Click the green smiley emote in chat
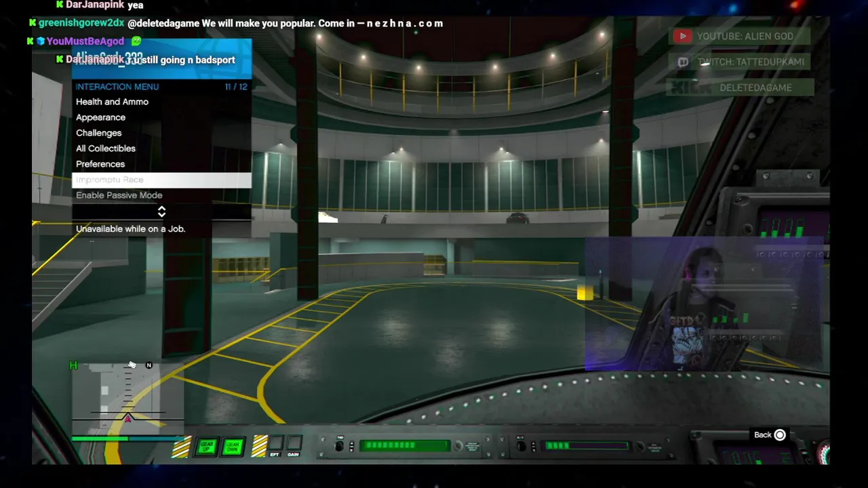868x488 pixels. [136, 41]
